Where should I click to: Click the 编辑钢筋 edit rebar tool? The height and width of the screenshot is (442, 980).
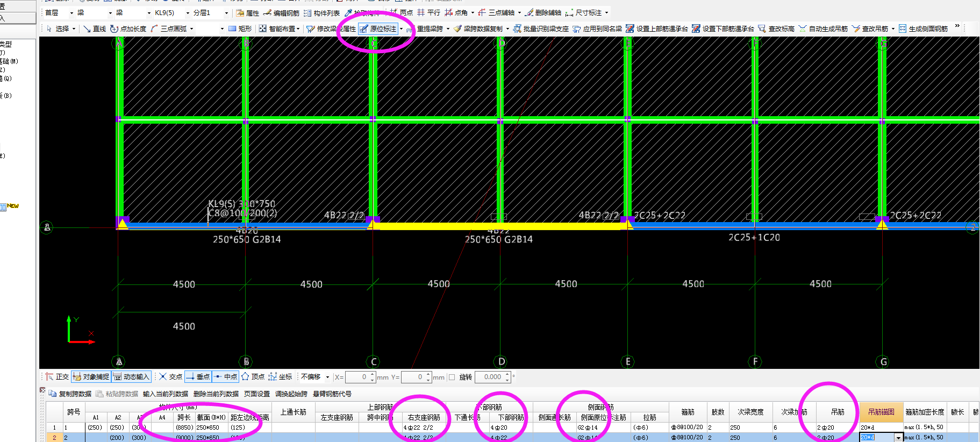click(x=281, y=13)
